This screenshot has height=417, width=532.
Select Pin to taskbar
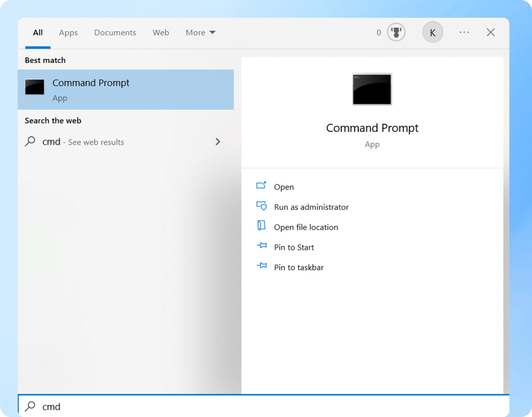coord(299,267)
